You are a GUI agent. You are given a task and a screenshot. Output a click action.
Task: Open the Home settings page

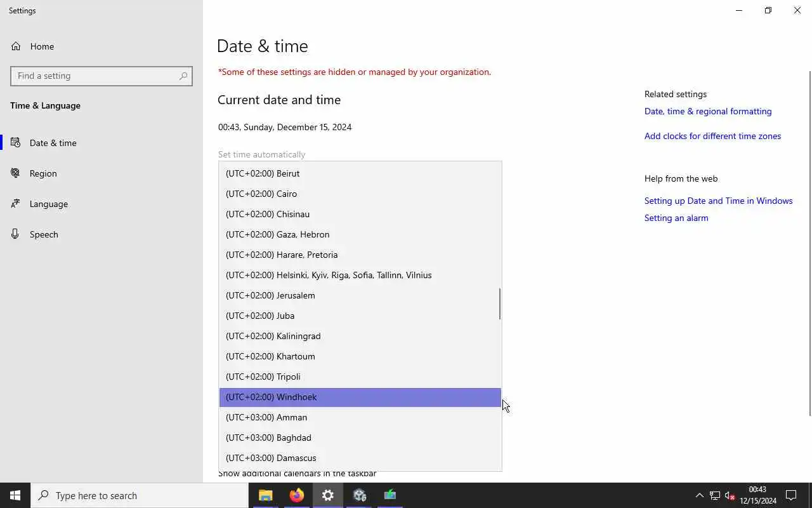(x=101, y=46)
